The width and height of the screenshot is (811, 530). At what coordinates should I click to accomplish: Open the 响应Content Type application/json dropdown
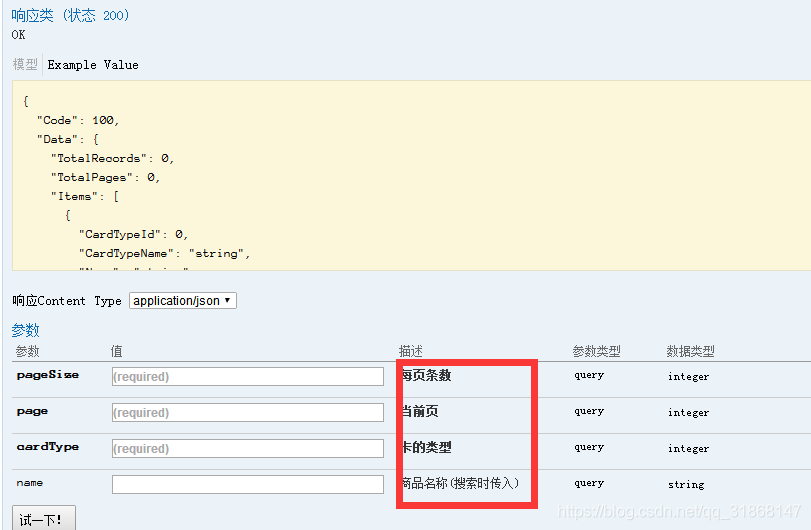tap(183, 301)
